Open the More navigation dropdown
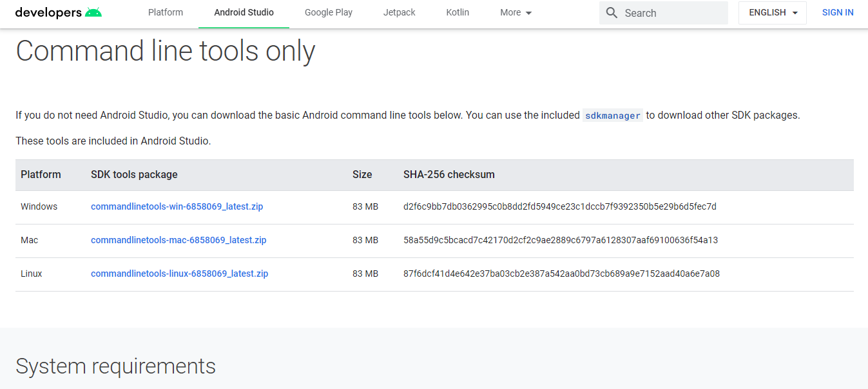868x389 pixels. tap(516, 12)
